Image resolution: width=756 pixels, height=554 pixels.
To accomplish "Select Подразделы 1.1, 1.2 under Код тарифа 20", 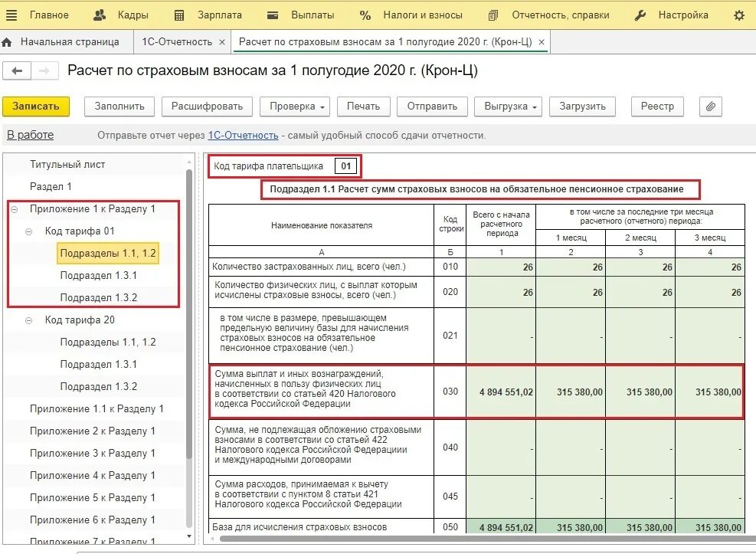I will (x=108, y=342).
